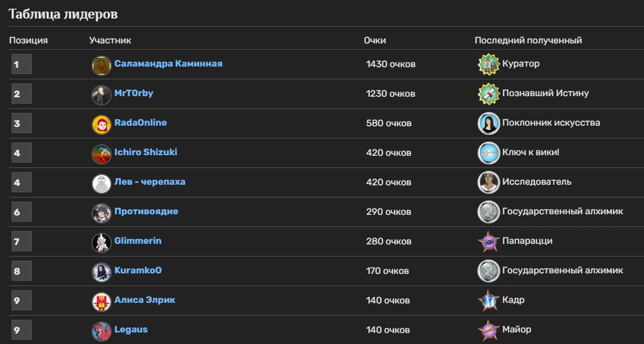Click the Куратор badge icon
This screenshot has height=344, width=644.
click(488, 64)
